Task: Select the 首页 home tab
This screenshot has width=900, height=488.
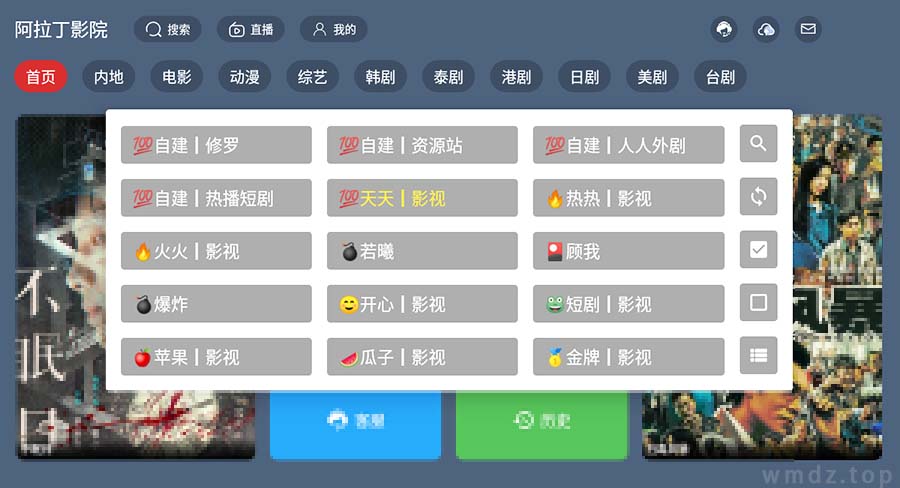Action: 41,76
